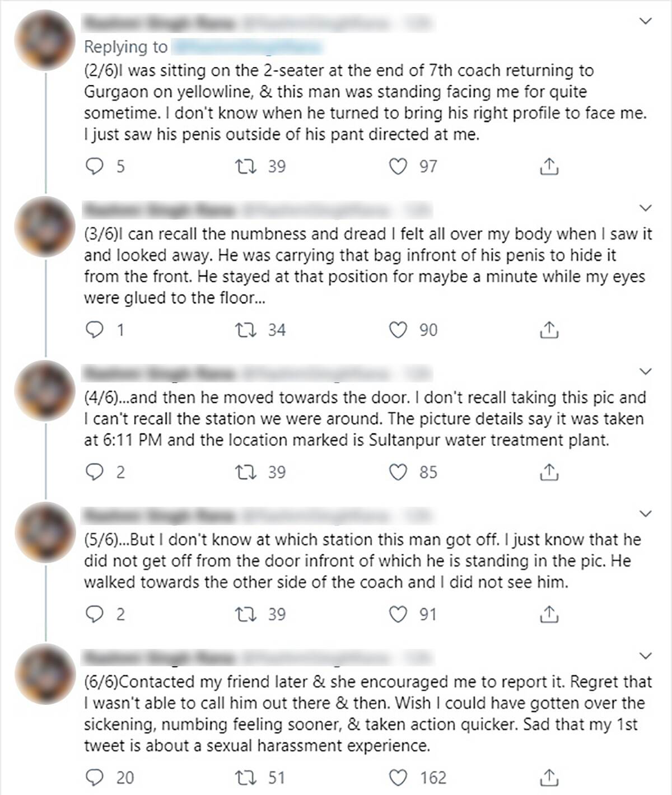The image size is (672, 795).
Task: Open the blurred Replying-to handle link
Action: [x=246, y=47]
